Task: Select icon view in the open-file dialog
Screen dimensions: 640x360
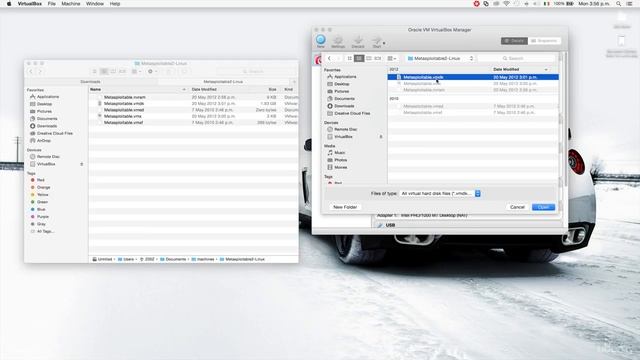Action: (349, 58)
